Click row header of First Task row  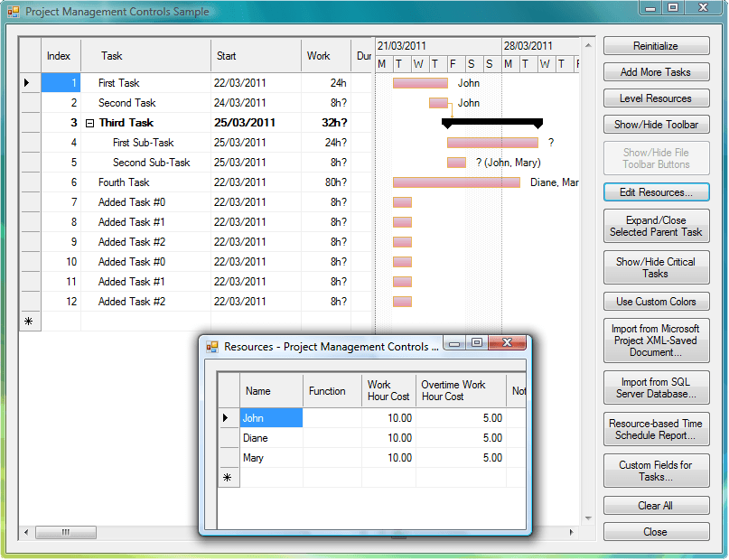(30, 83)
